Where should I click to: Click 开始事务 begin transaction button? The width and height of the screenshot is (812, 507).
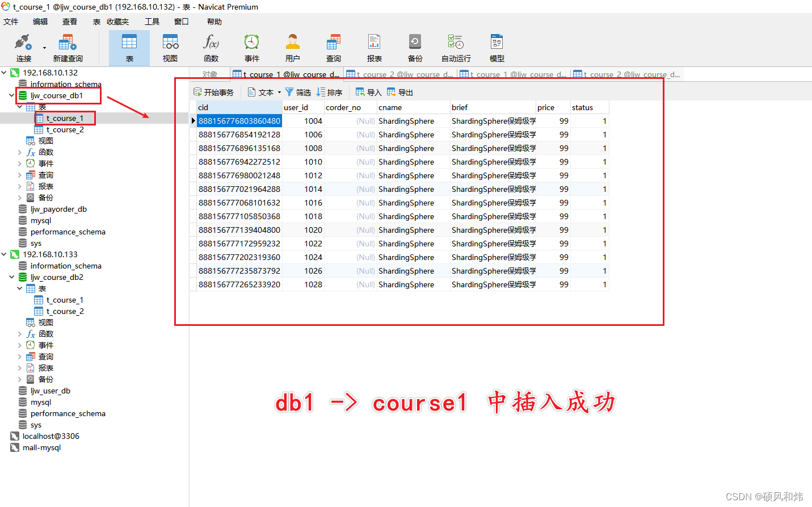(x=213, y=92)
